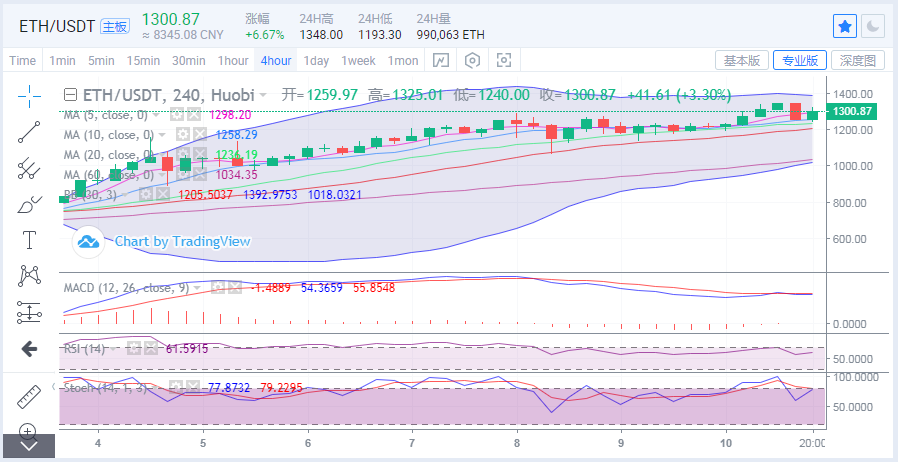Image resolution: width=898 pixels, height=462 pixels.
Task: Select the 1min timeframe
Action: click(62, 61)
